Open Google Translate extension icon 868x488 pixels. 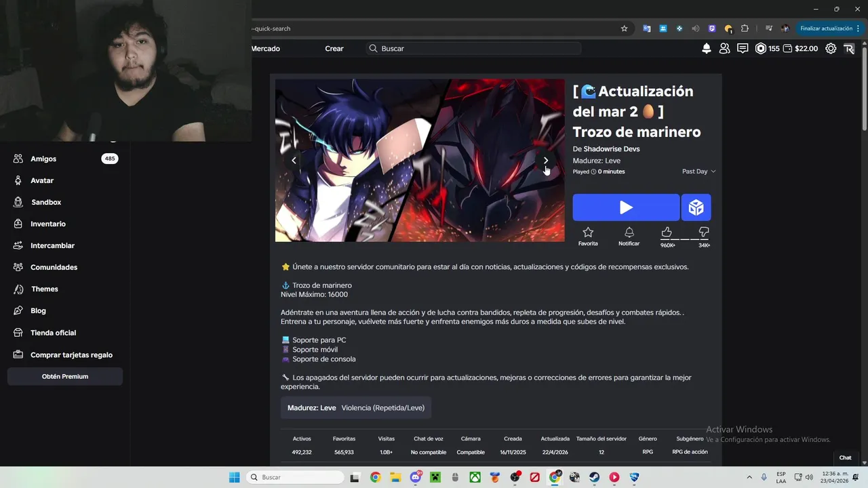(647, 28)
